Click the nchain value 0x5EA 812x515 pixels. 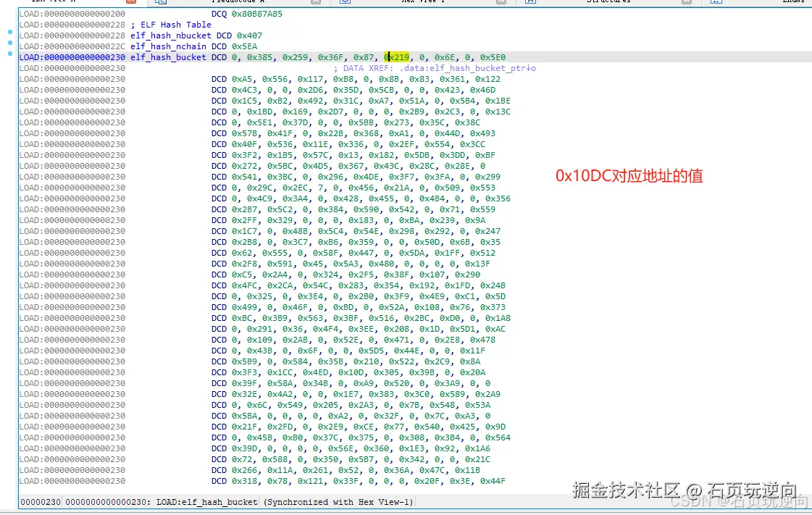tap(244, 46)
